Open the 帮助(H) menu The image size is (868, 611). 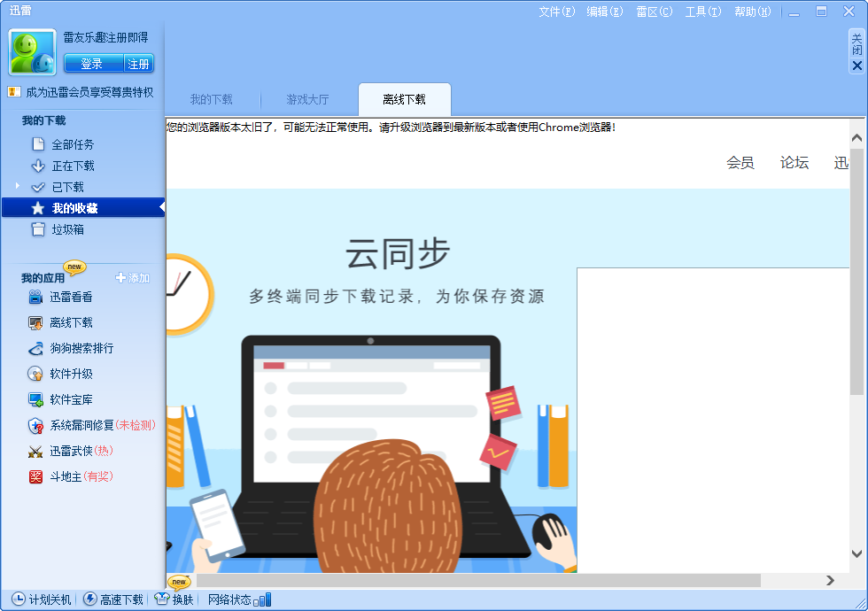752,12
